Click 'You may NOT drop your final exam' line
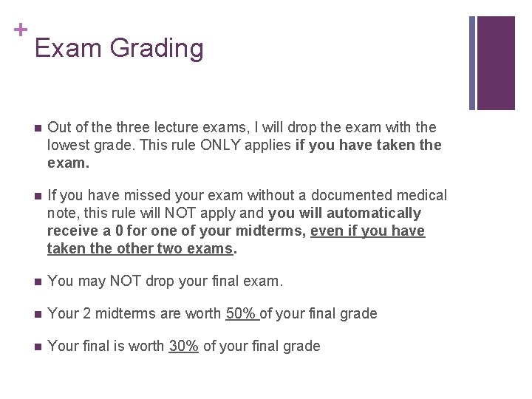Screen dimensions: 532x399 [165, 282]
